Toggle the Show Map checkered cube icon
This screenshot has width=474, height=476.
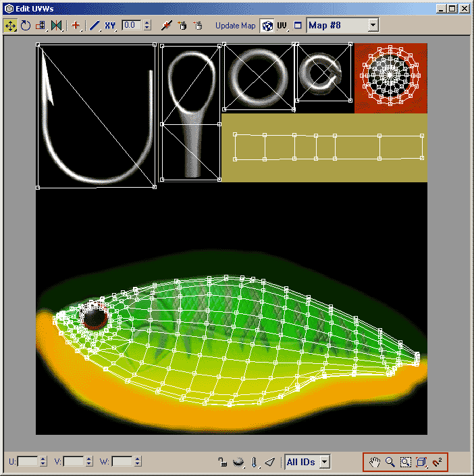point(267,26)
